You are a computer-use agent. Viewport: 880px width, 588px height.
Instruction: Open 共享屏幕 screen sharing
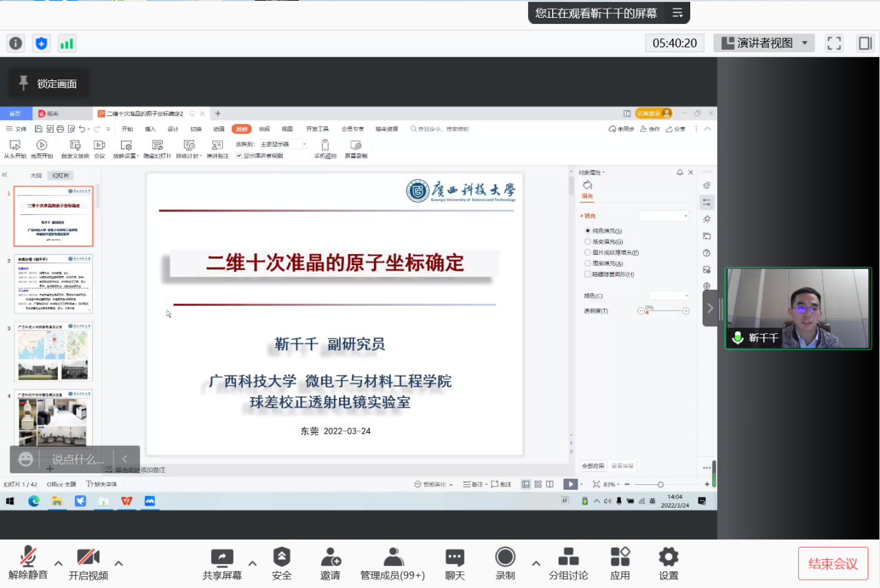pyautogui.click(x=222, y=563)
